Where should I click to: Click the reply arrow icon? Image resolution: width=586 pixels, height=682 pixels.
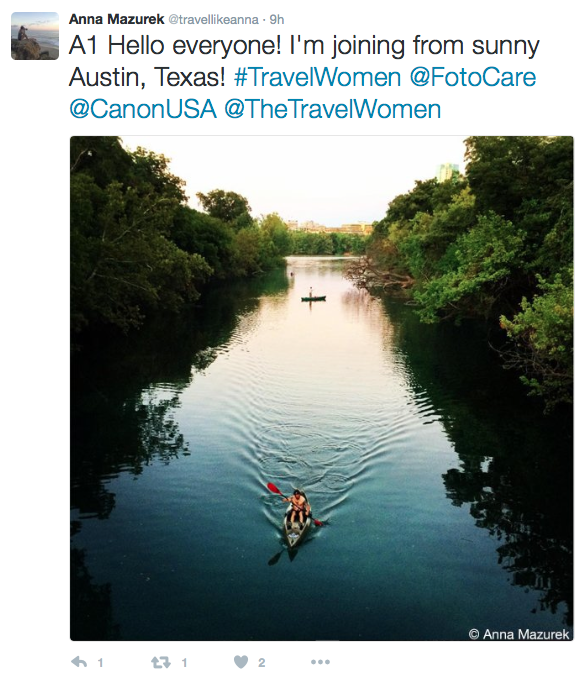79,662
